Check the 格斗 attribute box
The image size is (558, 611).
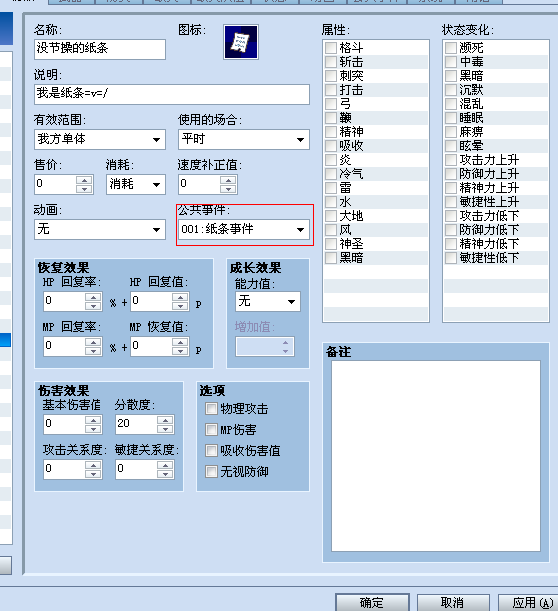[x=331, y=48]
